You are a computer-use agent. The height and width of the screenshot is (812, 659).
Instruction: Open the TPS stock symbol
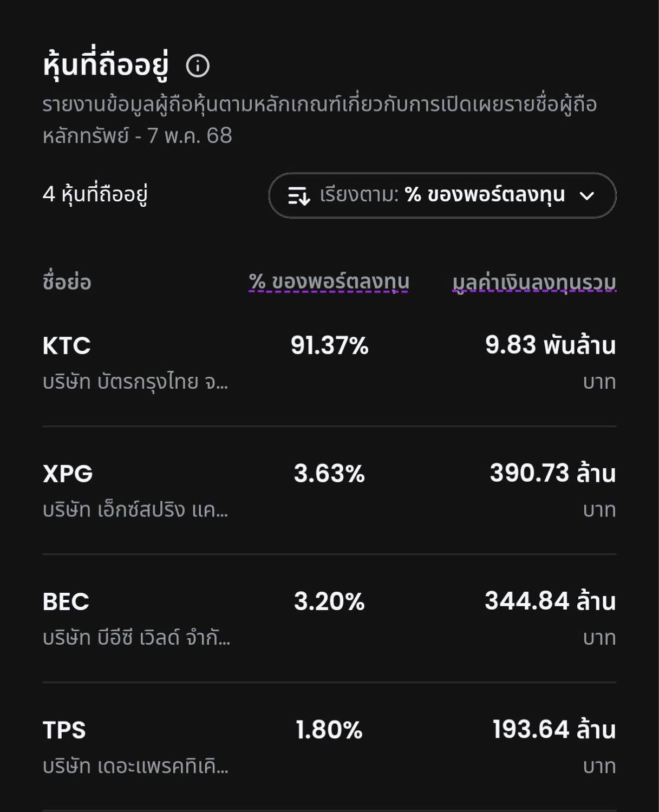tap(64, 730)
